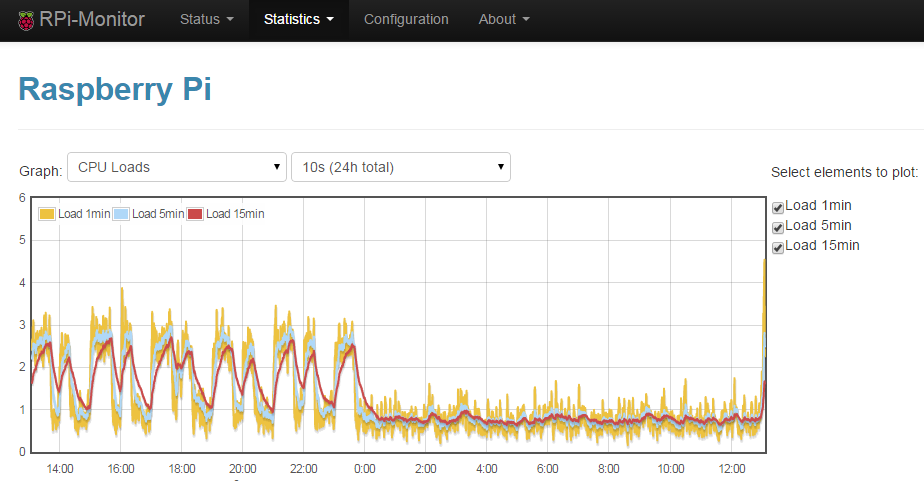Click the yellow Load 1min legend swatch
This screenshot has height=481, width=924.
click(47, 214)
